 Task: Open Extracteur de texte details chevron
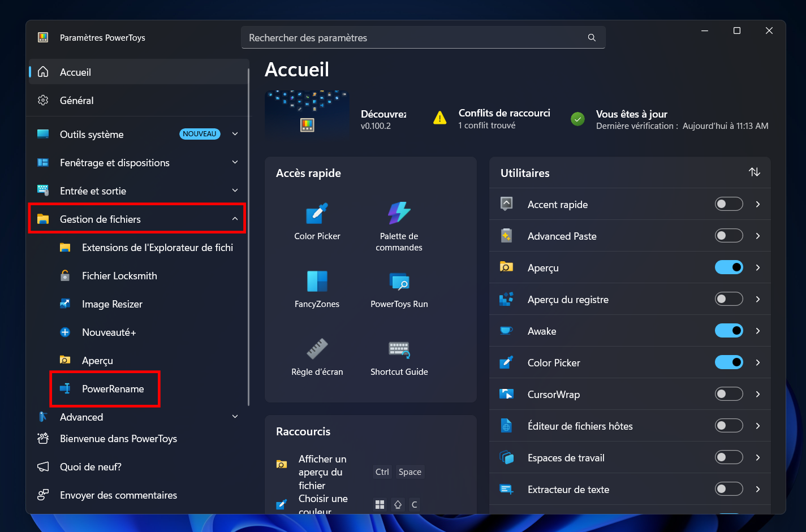point(758,489)
